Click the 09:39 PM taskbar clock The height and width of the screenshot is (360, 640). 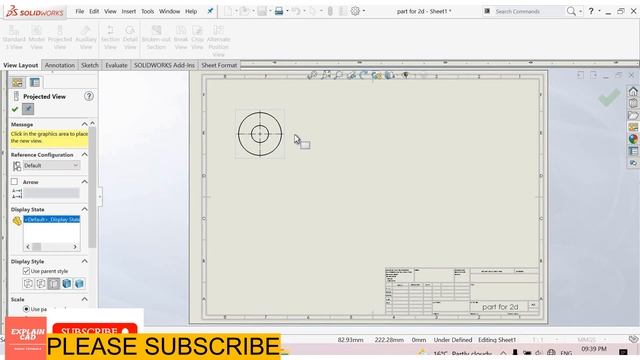click(593, 349)
